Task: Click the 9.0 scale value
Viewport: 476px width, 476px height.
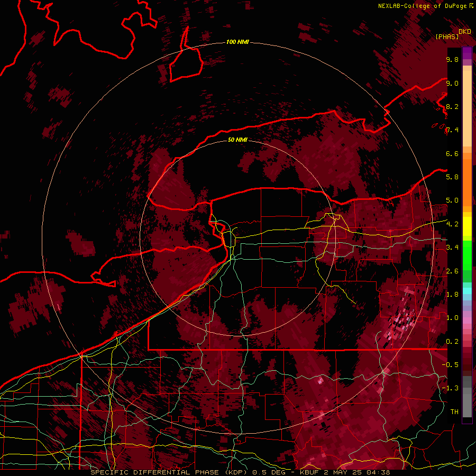Action: coord(452,83)
